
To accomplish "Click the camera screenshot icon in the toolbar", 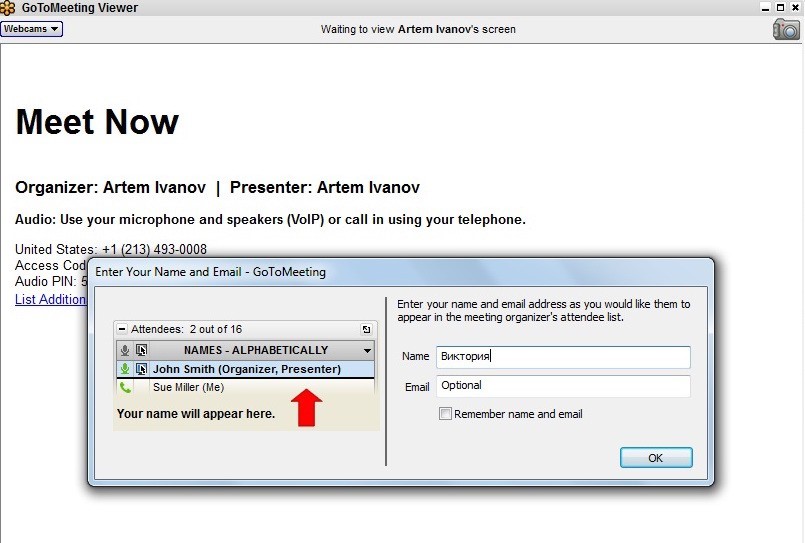I will 786,29.
